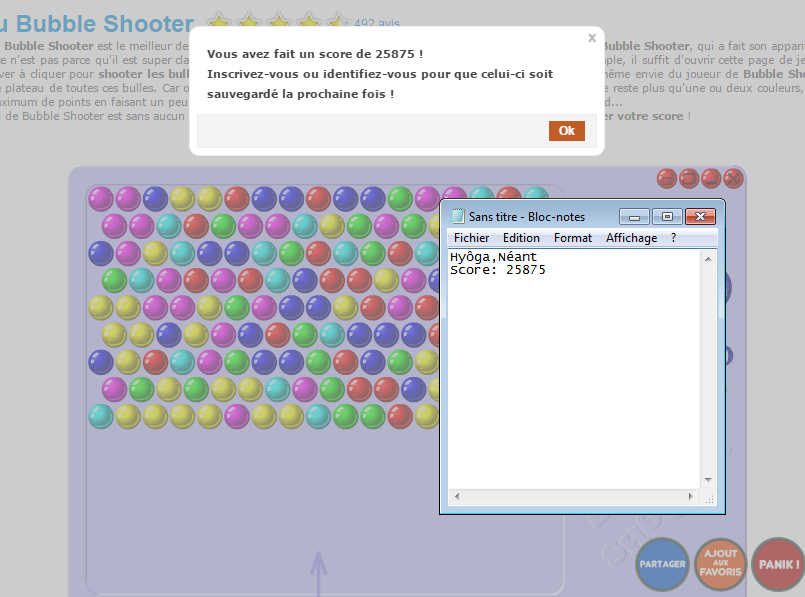This screenshot has width=805, height=597.
Task: Open the Fichier menu in Bloc-notes
Action: coord(471,238)
